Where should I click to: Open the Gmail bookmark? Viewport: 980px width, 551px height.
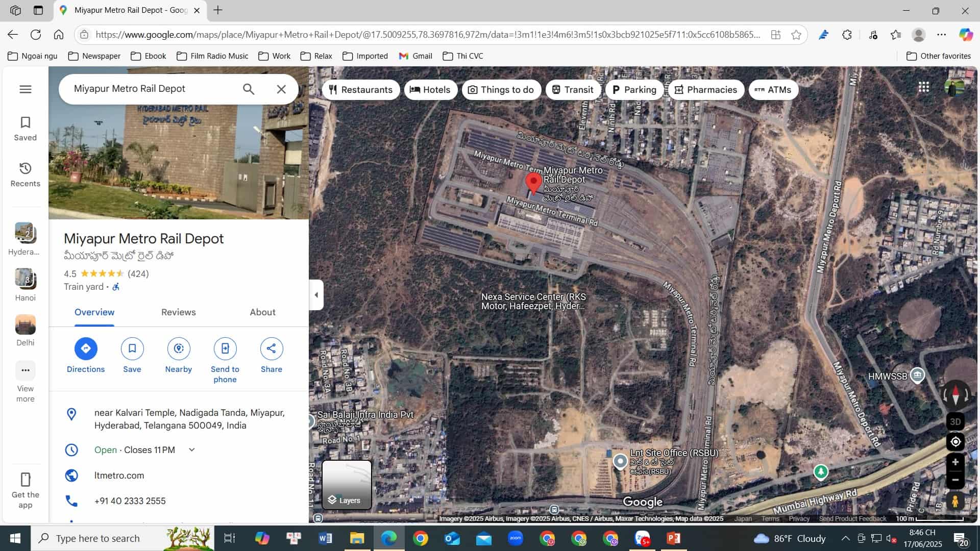point(415,56)
